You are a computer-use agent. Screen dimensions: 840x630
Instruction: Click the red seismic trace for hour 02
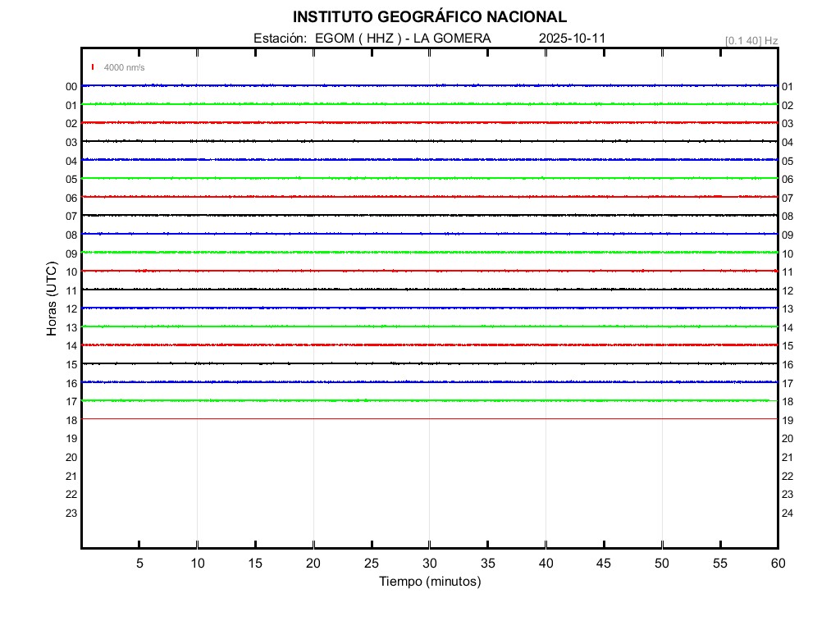[x=429, y=122]
